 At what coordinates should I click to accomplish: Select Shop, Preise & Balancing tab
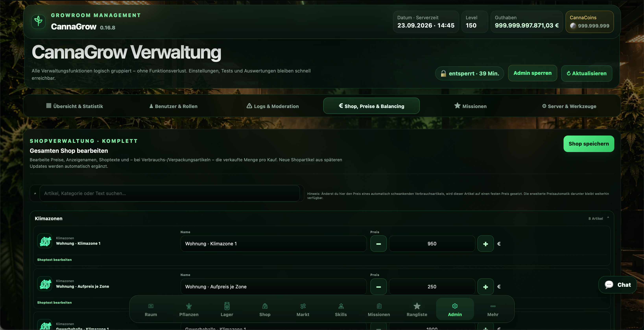click(x=371, y=106)
